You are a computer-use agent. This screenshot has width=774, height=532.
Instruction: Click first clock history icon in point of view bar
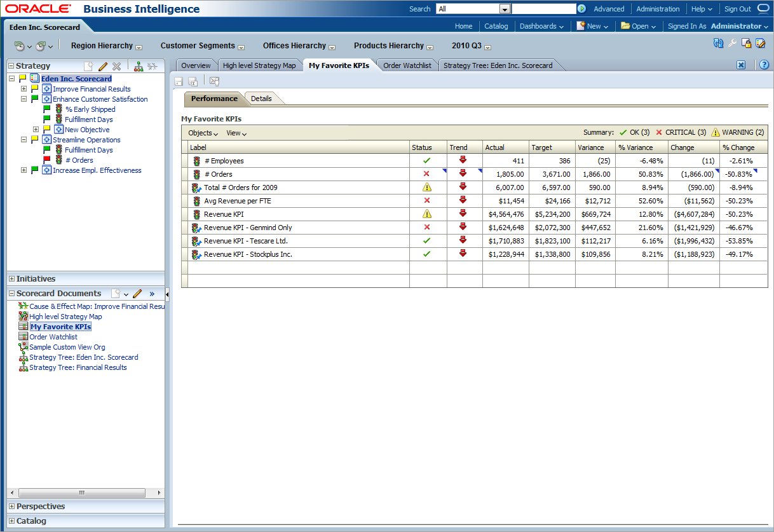pyautogui.click(x=20, y=46)
